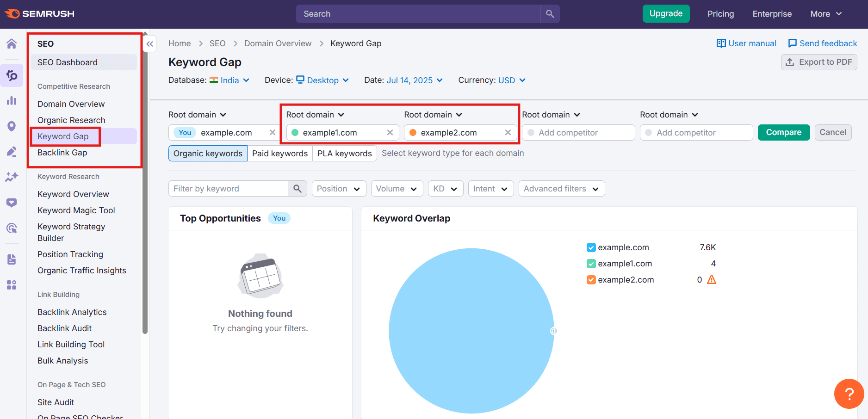Image resolution: width=868 pixels, height=419 pixels.
Task: Open the AI sparkle icon in left rail
Action: click(x=12, y=177)
